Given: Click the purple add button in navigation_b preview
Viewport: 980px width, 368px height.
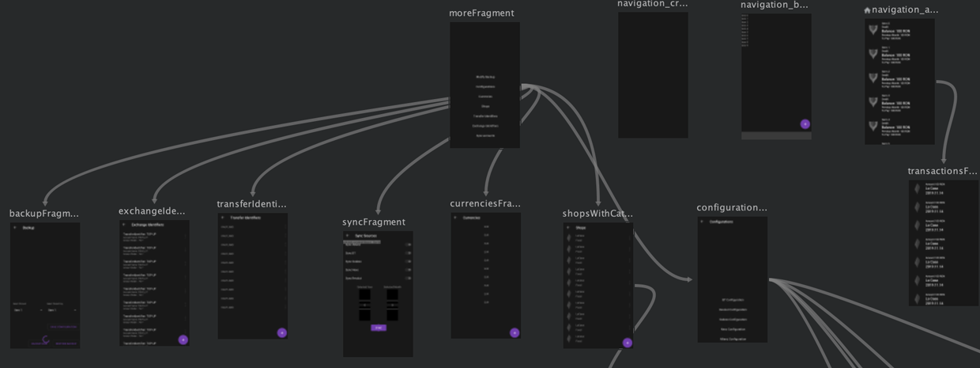Looking at the screenshot, I should coord(805,124).
